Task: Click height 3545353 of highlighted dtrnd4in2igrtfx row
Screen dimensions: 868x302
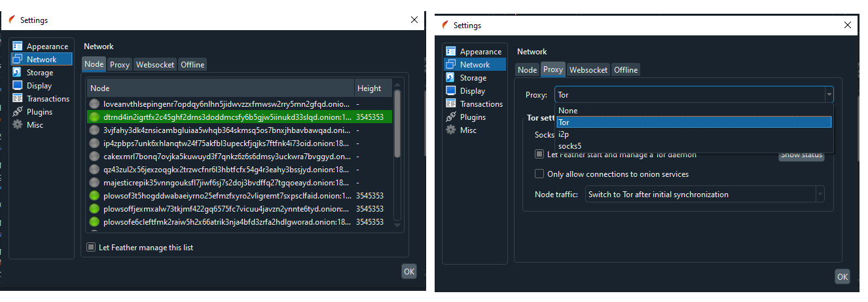Action: pyautogui.click(x=369, y=117)
